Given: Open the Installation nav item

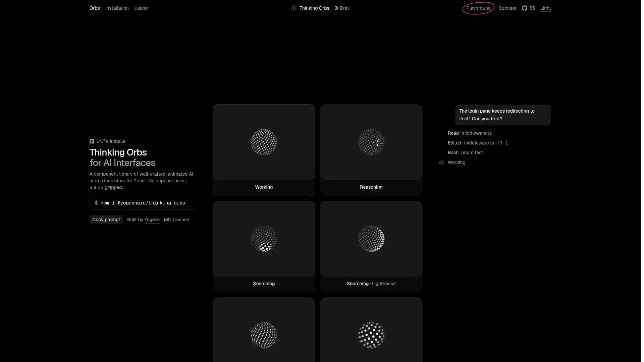Looking at the screenshot, I should [x=117, y=8].
